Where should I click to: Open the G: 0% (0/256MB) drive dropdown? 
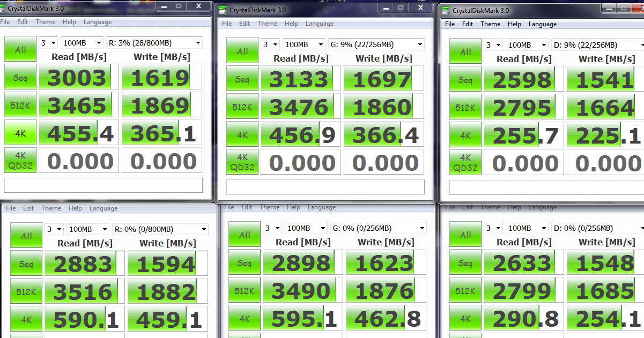(x=379, y=228)
